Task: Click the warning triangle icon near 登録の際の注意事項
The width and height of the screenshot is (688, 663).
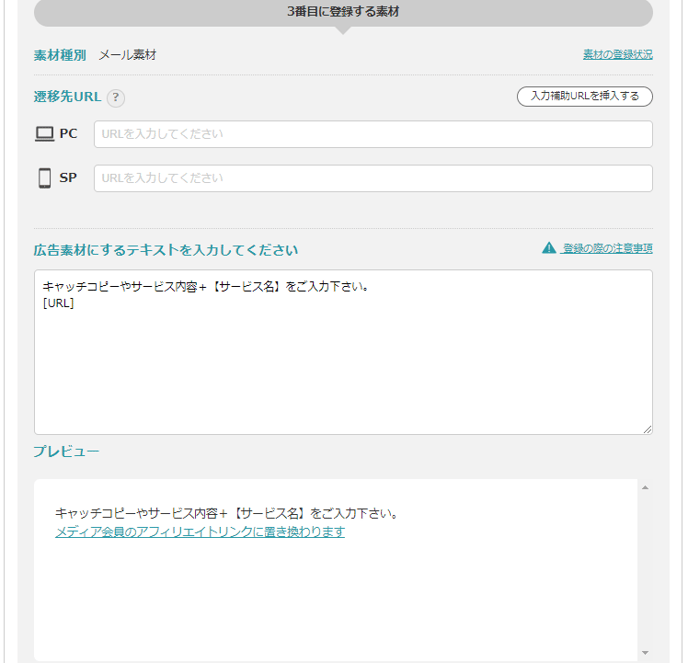Action: 549,248
